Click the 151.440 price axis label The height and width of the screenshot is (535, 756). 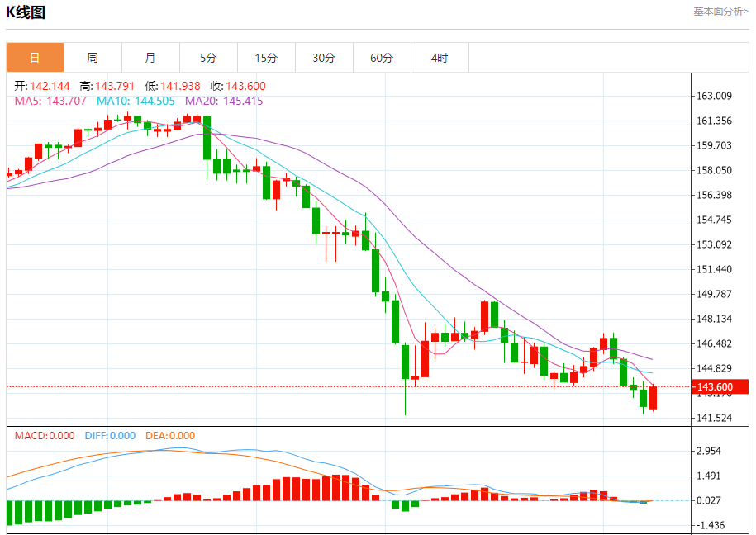tap(714, 269)
